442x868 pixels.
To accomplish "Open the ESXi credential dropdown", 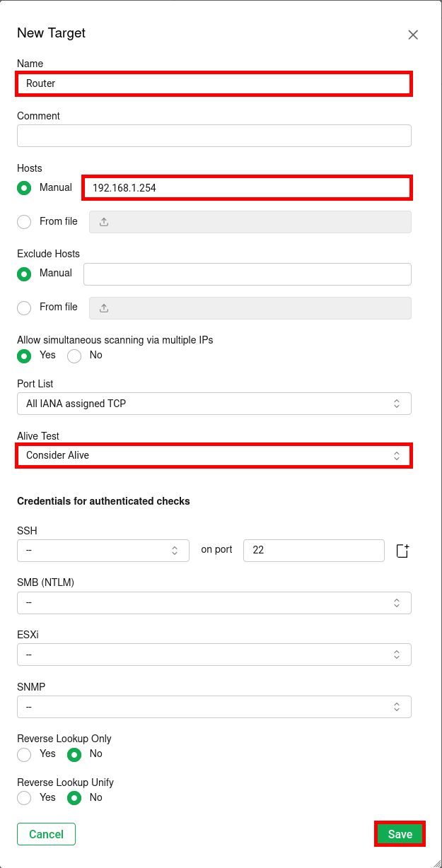I will pyautogui.click(x=212, y=654).
